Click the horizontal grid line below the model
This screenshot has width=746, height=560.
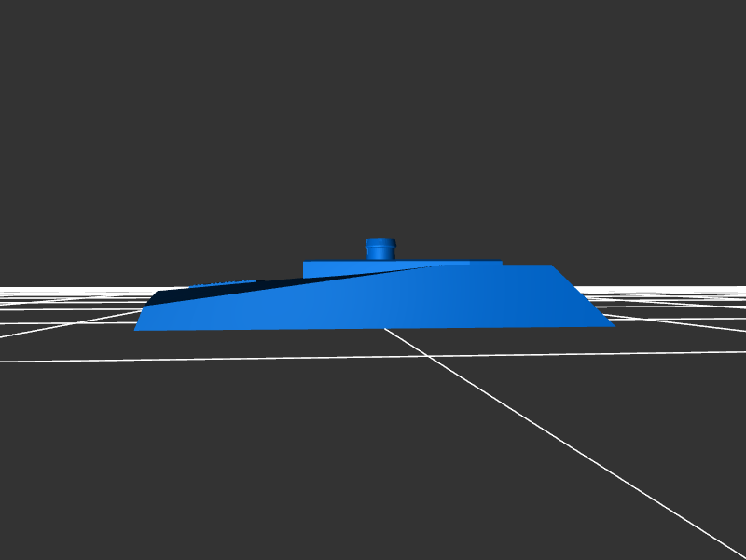pyautogui.click(x=280, y=358)
